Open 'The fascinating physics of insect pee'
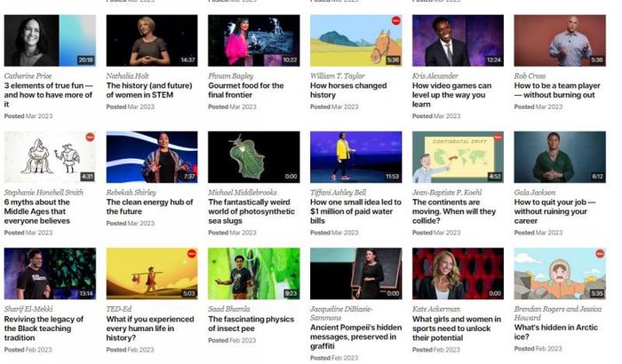Viewport: 622px width, 364px height. (251, 323)
